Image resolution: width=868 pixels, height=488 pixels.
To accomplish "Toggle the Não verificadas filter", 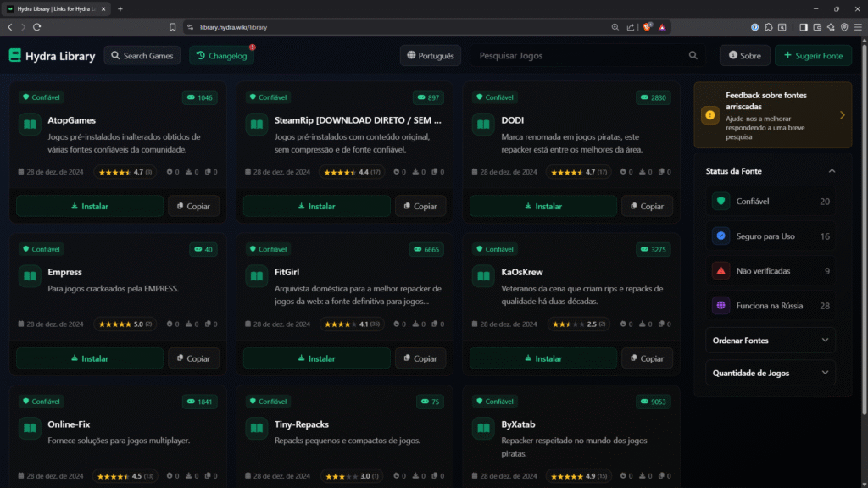I will point(771,271).
